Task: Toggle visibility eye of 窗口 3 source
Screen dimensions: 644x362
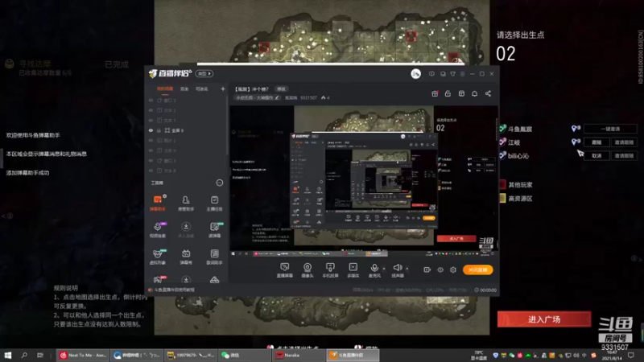Action: (x=151, y=160)
